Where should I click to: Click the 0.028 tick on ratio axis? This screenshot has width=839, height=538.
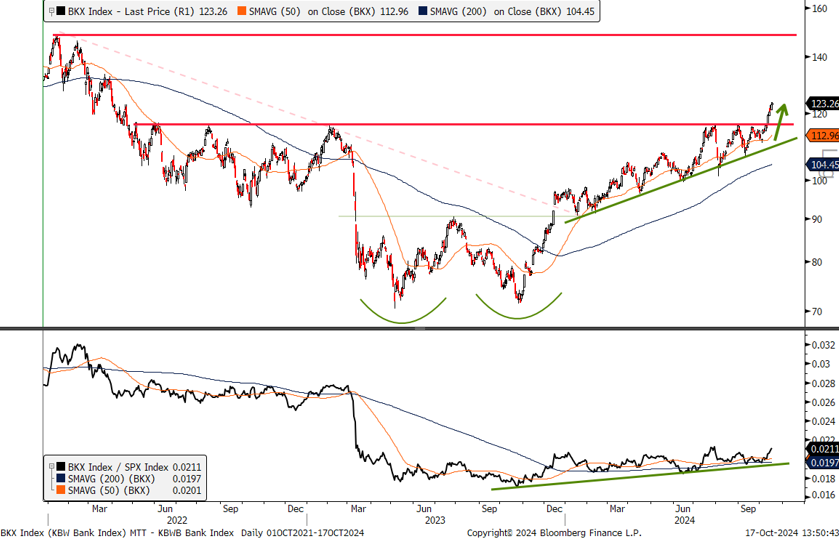tap(822, 384)
